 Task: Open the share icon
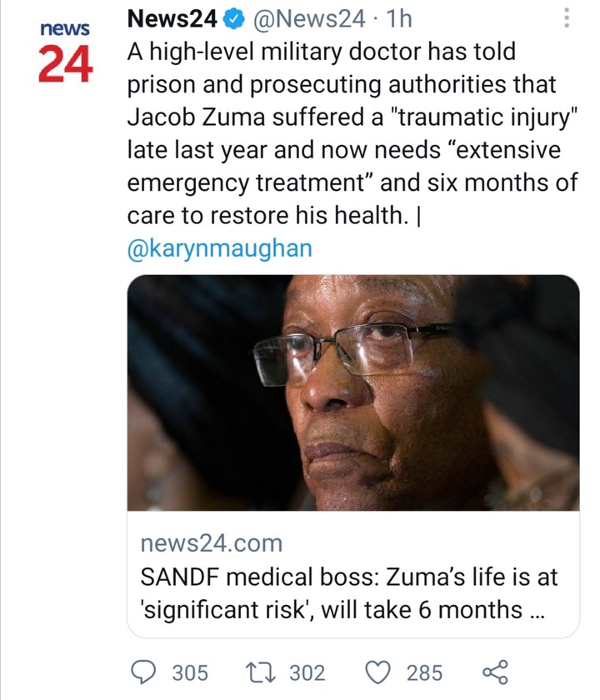click(x=496, y=672)
